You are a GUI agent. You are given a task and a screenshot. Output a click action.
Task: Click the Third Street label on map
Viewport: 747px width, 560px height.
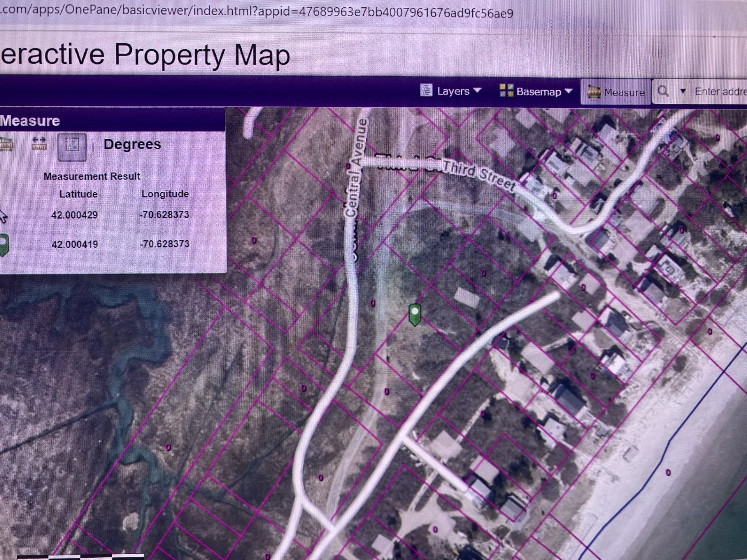pos(479,176)
